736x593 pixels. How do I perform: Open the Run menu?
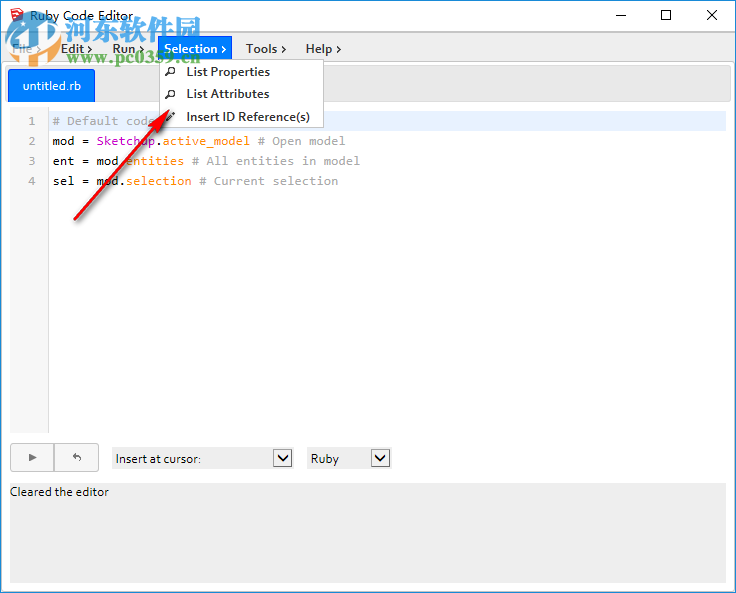pos(128,49)
